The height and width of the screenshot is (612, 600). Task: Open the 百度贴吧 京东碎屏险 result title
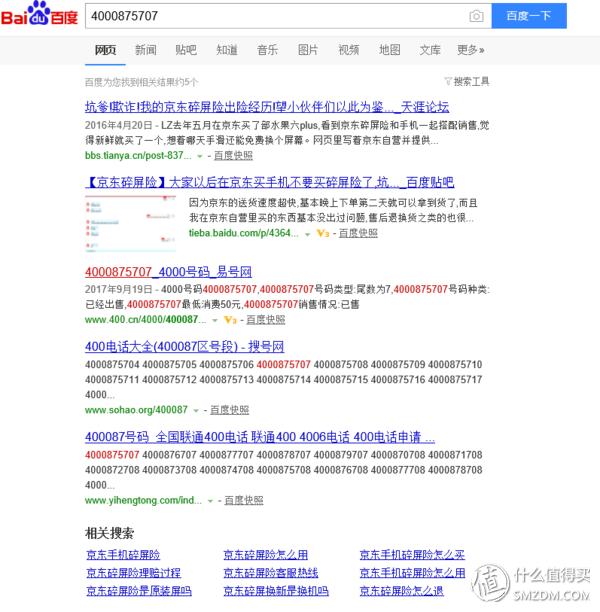(x=270, y=182)
